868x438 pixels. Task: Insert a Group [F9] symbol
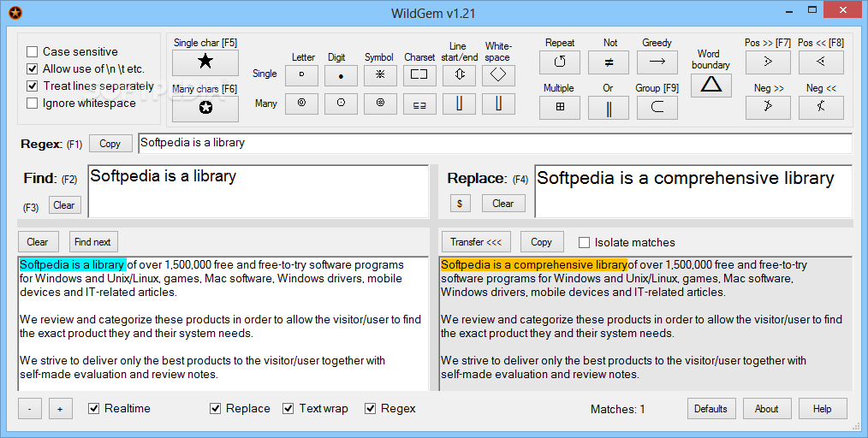click(657, 108)
